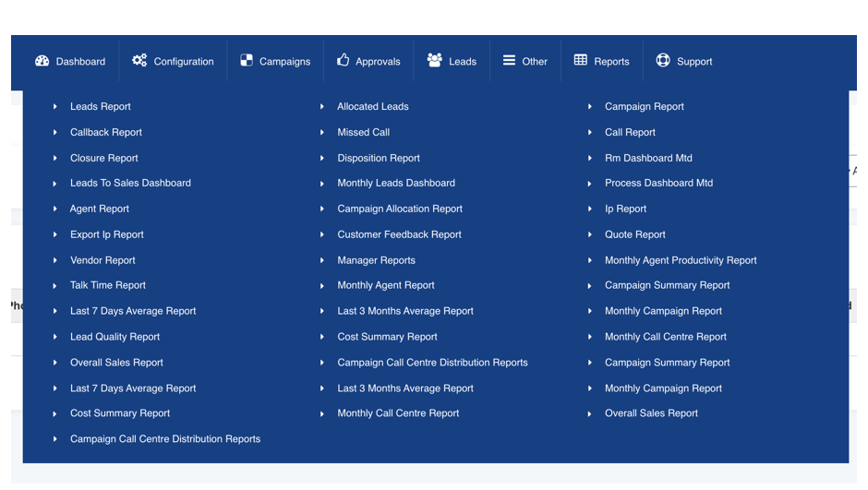Click the Reports table icon
Image resolution: width=868 pixels, height=490 pixels.
581,61
